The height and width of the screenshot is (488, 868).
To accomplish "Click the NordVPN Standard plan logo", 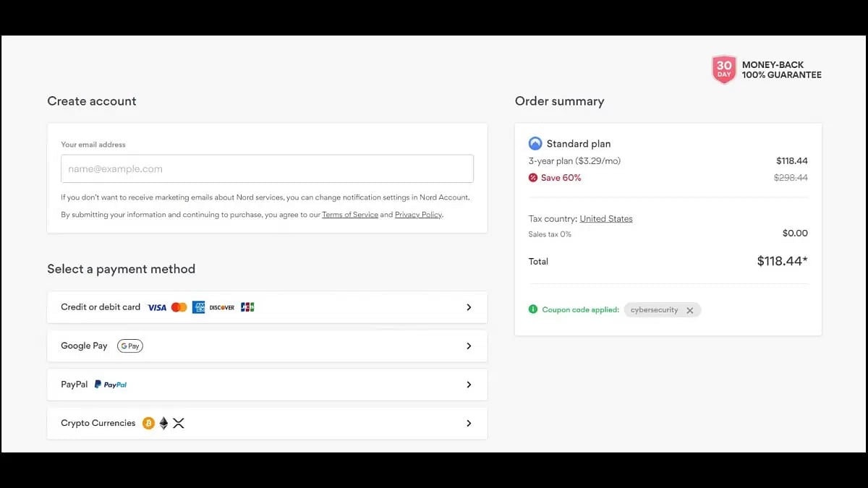I will tap(535, 144).
